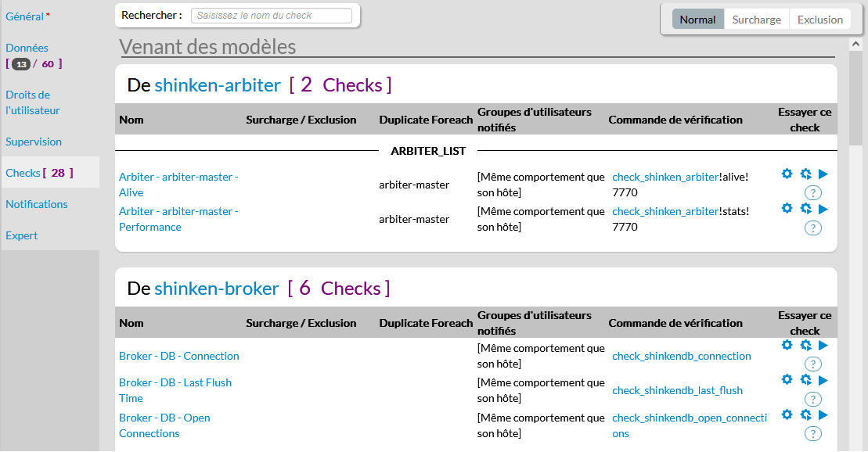Run Broker DB Last Flush Time check

click(x=823, y=380)
